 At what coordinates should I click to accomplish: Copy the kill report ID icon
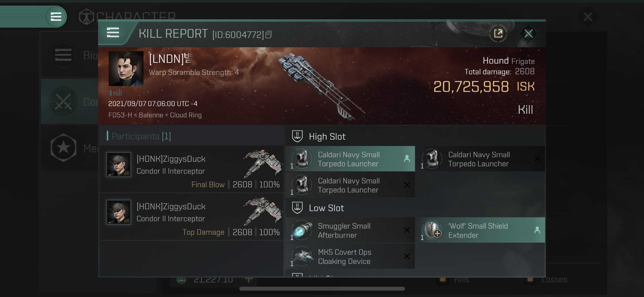click(x=269, y=35)
